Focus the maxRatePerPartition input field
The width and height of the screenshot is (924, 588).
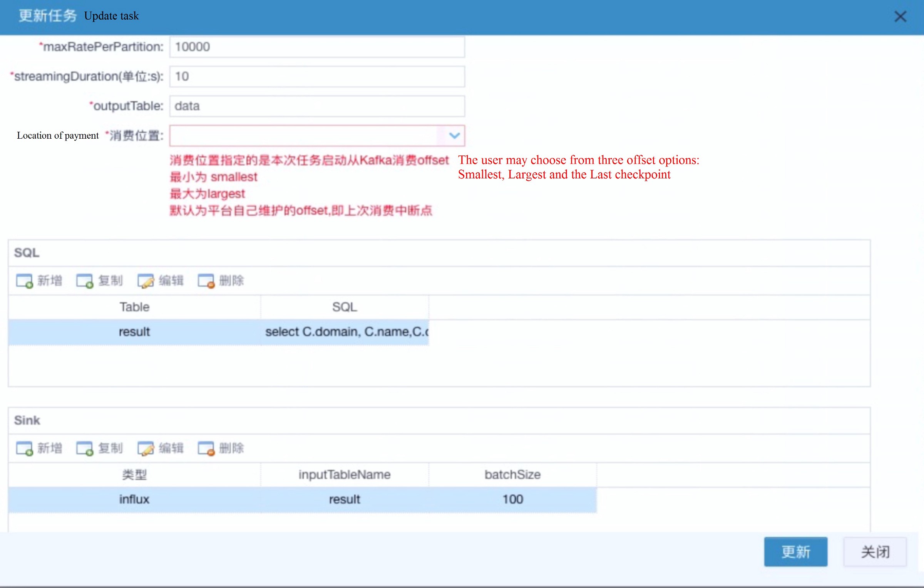(x=317, y=47)
